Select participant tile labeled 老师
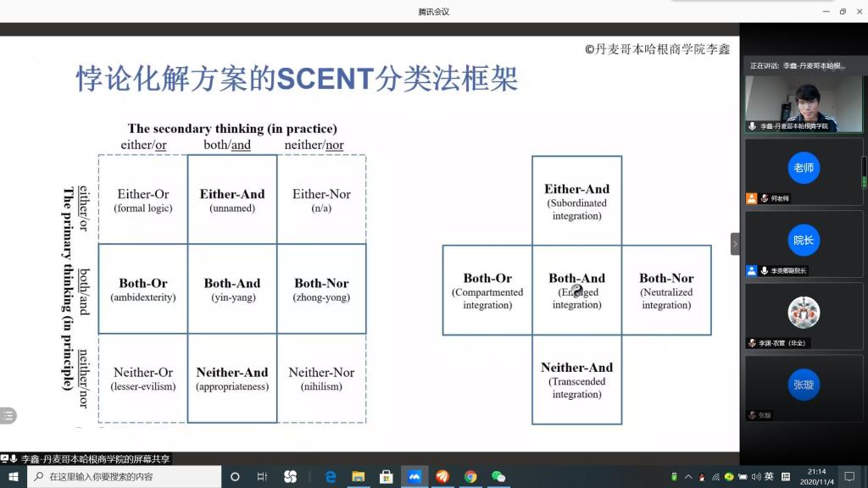This screenshot has height=488, width=868. click(x=803, y=168)
